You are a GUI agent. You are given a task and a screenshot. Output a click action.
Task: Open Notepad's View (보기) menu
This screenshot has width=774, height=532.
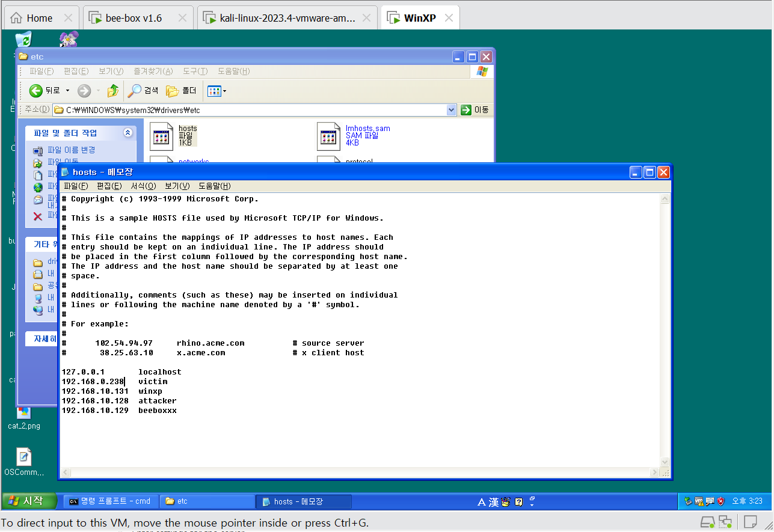(x=177, y=186)
